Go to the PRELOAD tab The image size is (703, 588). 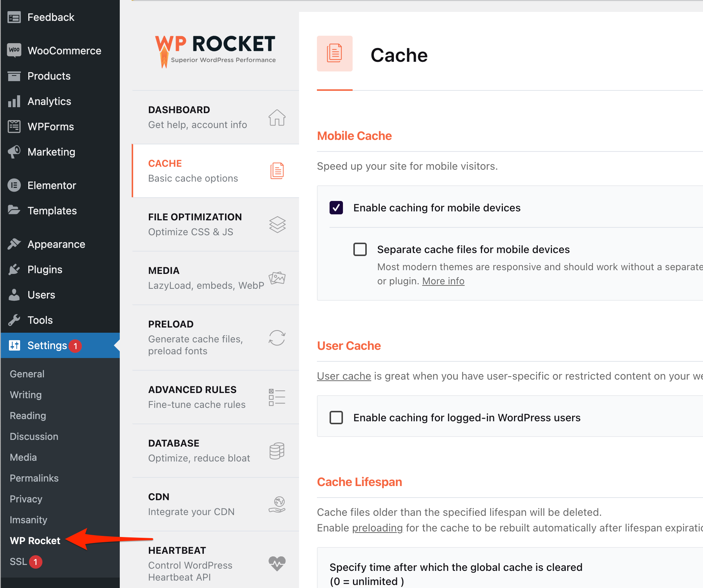click(216, 338)
